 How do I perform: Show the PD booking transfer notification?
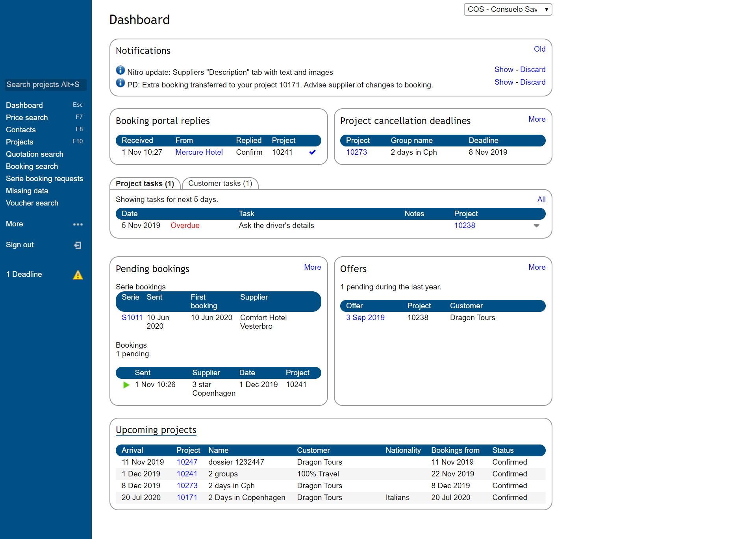504,82
